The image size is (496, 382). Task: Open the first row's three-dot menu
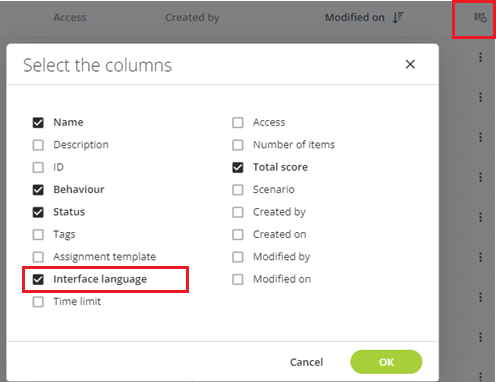(480, 57)
